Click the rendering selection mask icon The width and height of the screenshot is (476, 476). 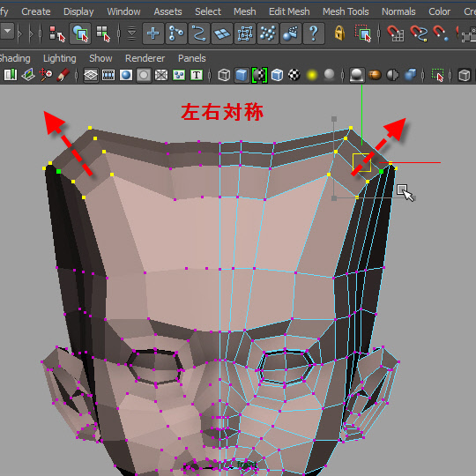(291, 33)
